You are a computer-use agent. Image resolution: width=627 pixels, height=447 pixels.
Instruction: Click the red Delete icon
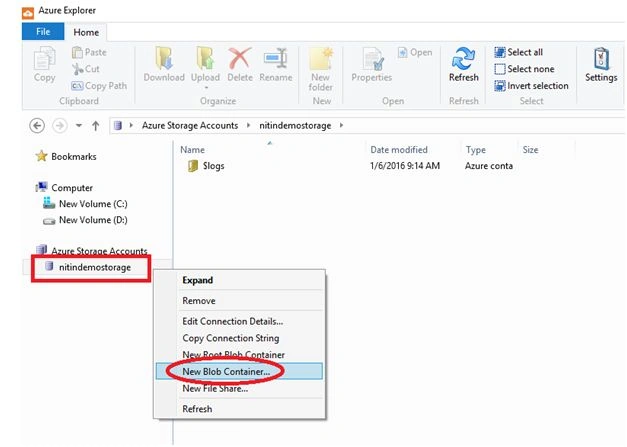[240, 58]
